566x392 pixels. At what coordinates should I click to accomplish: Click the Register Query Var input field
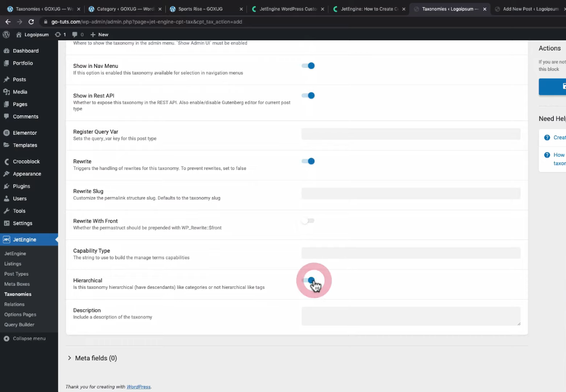click(411, 134)
